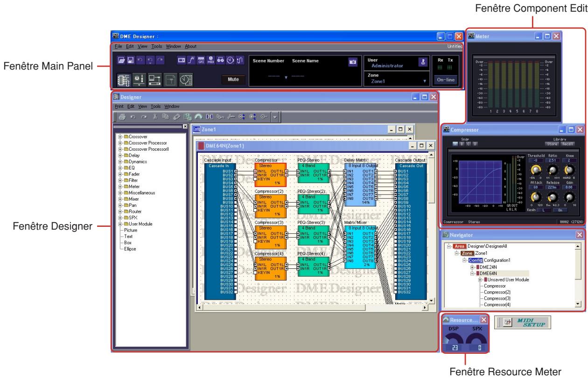Click the arc-shaped icon in Designer toolbar
The width and height of the screenshot is (588, 379).
[x=198, y=117]
